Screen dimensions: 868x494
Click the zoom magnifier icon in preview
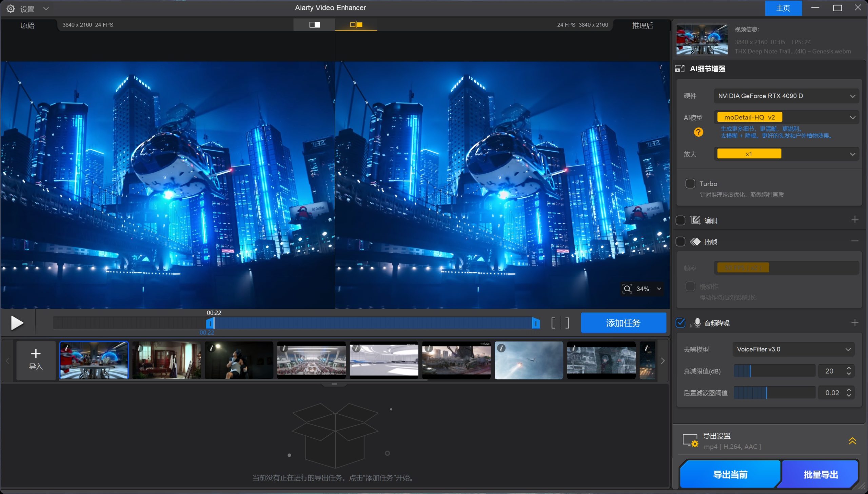[627, 289]
